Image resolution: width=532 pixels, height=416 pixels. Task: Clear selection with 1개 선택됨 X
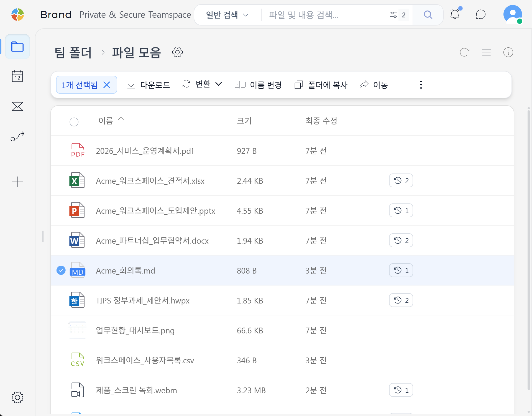click(107, 85)
